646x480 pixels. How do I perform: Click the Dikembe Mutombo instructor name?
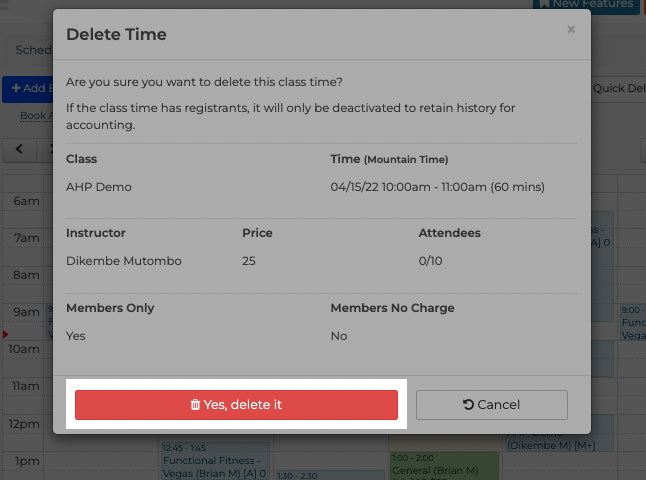point(124,261)
